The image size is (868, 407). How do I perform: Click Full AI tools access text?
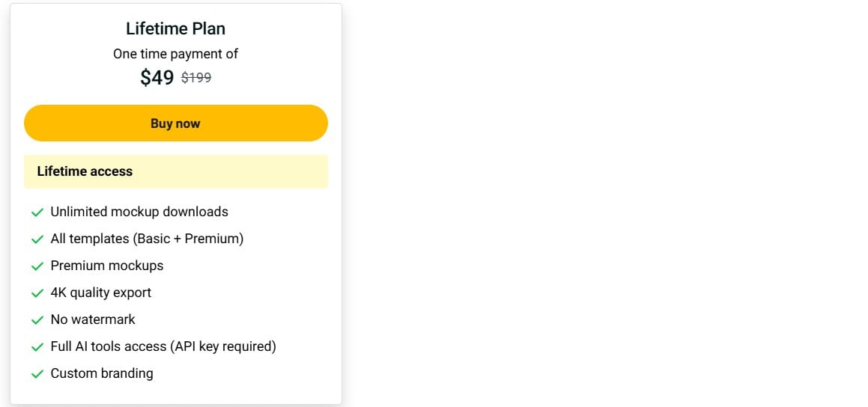click(x=163, y=346)
